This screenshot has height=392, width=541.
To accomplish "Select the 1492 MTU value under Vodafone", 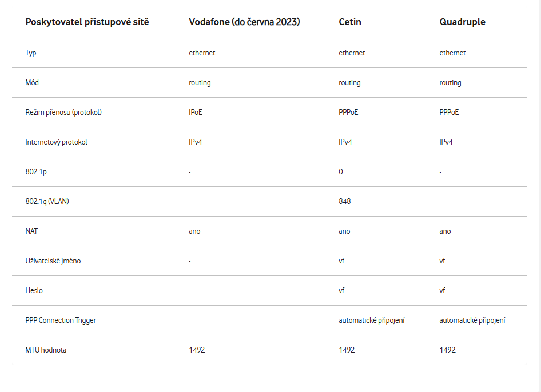I will (x=197, y=350).
